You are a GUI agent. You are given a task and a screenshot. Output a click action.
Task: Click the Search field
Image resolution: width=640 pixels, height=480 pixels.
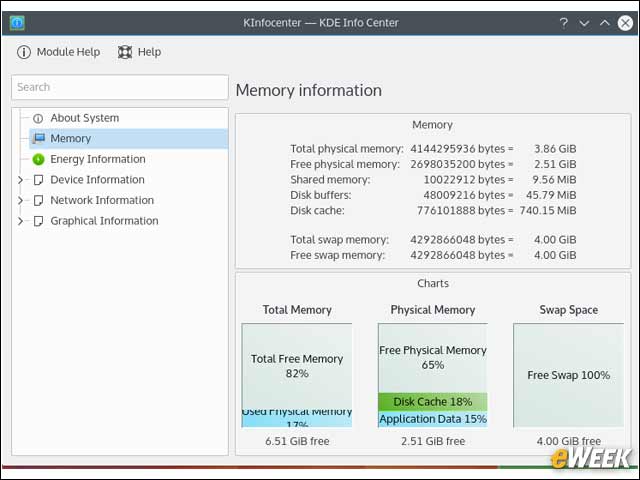(120, 87)
